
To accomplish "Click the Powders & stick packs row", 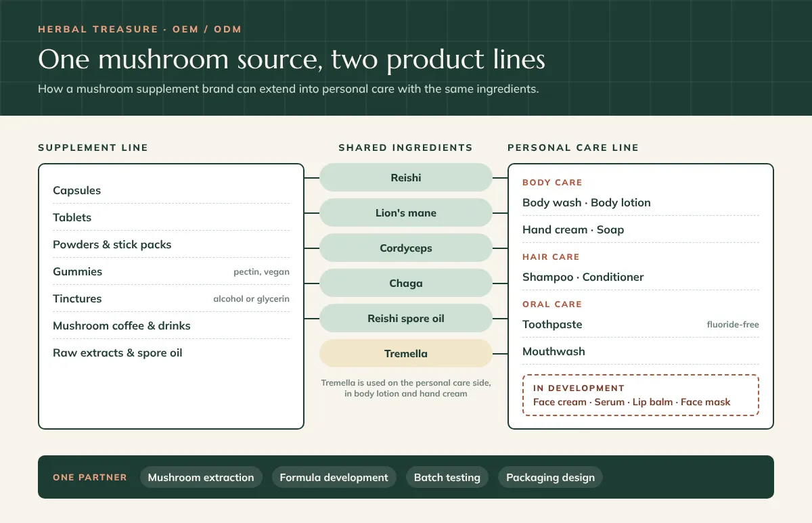I will click(171, 245).
